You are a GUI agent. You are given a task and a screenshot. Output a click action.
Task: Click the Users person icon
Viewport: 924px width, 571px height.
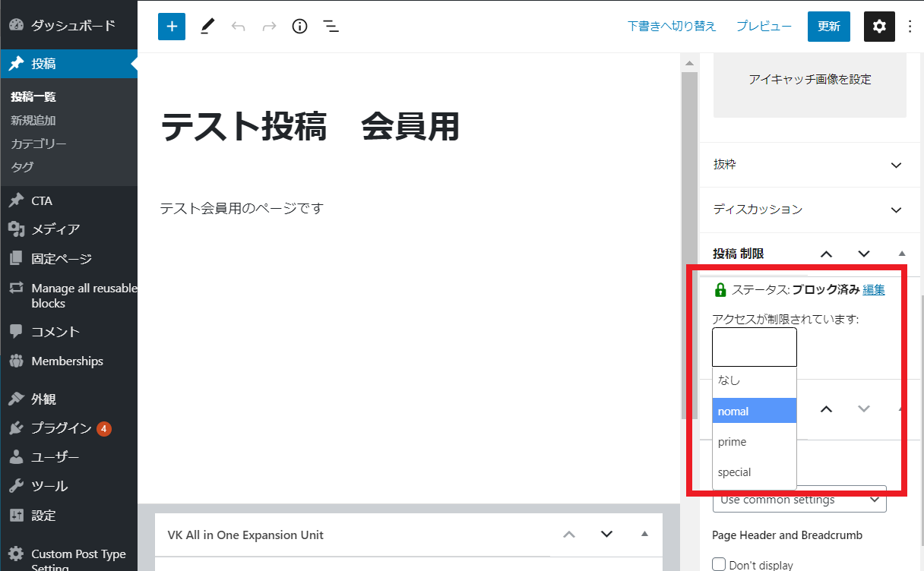pos(16,457)
